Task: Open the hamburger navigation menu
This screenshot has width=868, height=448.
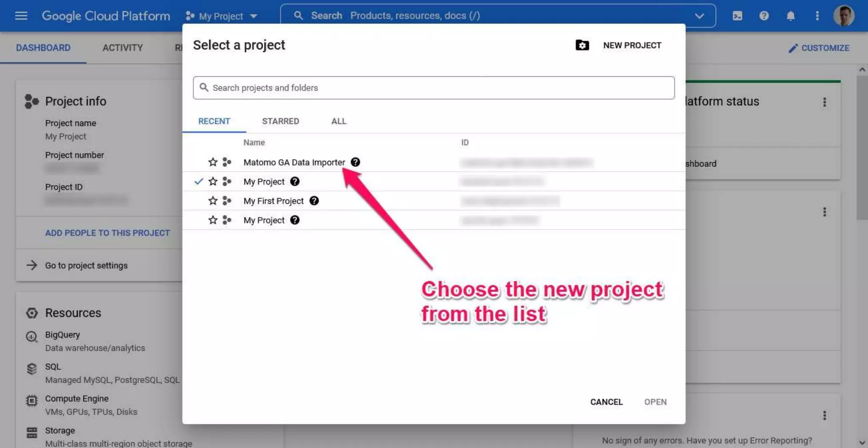Action: (x=21, y=16)
